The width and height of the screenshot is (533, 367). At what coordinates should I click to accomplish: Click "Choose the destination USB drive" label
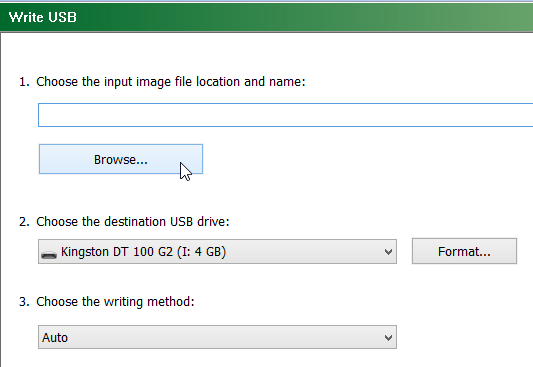(133, 222)
